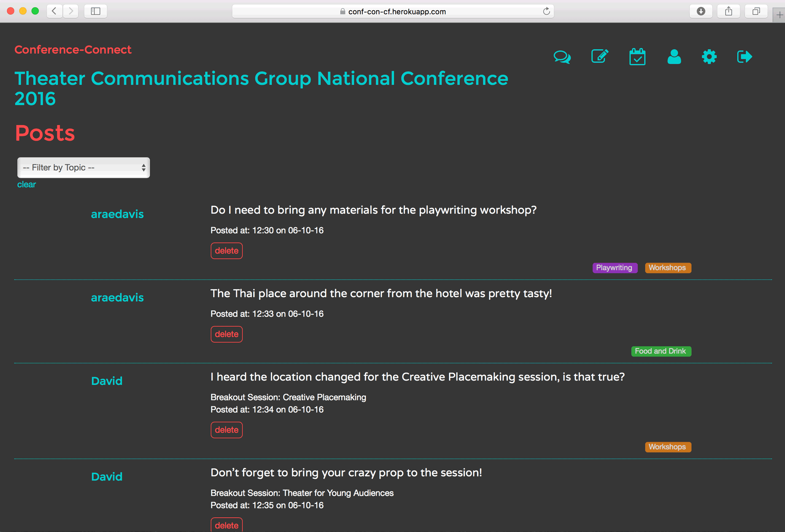View your user profile icon
785x532 pixels.
tap(674, 57)
